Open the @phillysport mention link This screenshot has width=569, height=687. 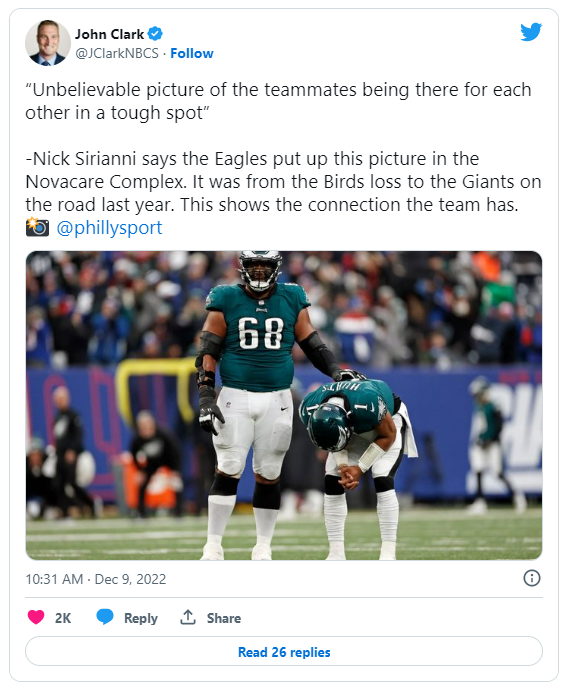110,228
